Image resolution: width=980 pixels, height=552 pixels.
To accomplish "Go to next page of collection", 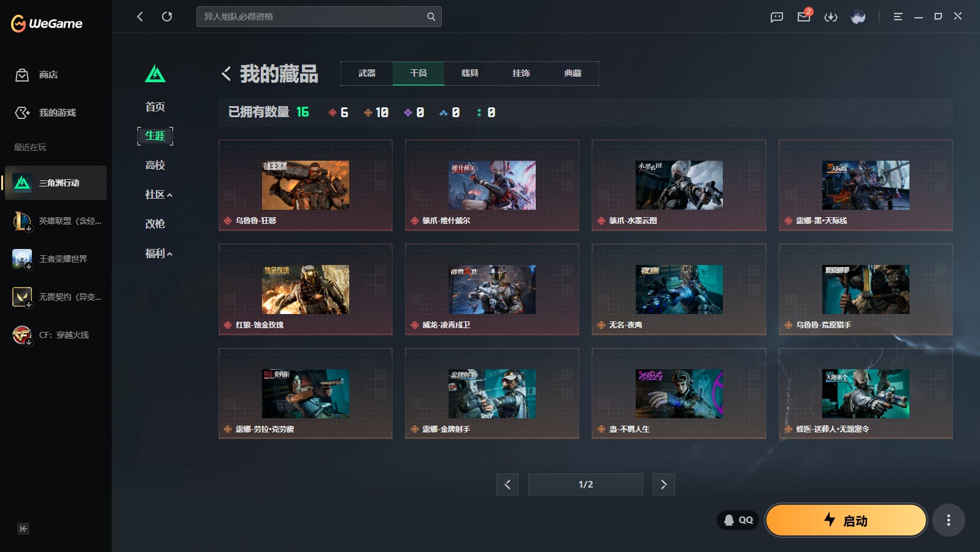I will [x=664, y=485].
